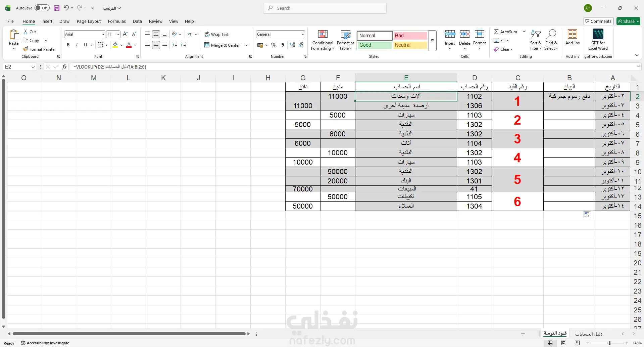Increase font size with A^ icon
Screen dimensions: 644x347
coord(125,34)
